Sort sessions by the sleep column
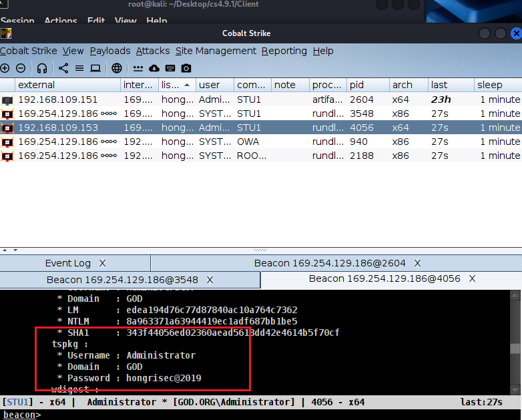The height and width of the screenshot is (420, 522). [x=498, y=85]
